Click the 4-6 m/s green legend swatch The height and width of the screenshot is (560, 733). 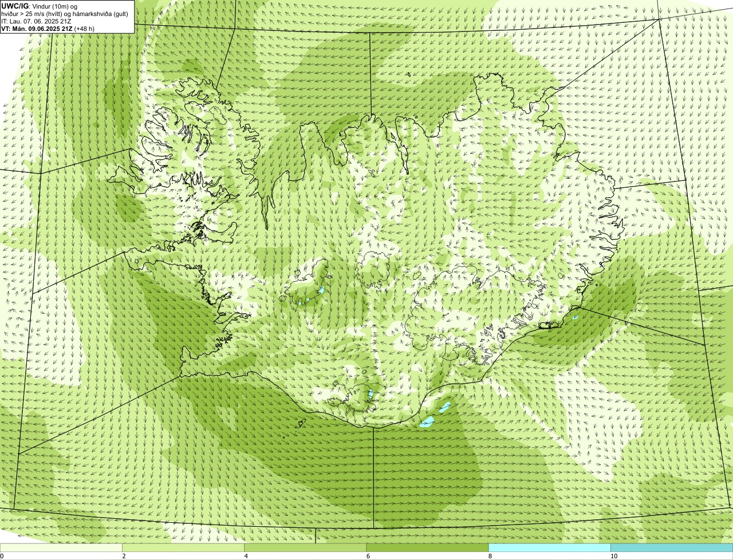tap(305, 547)
